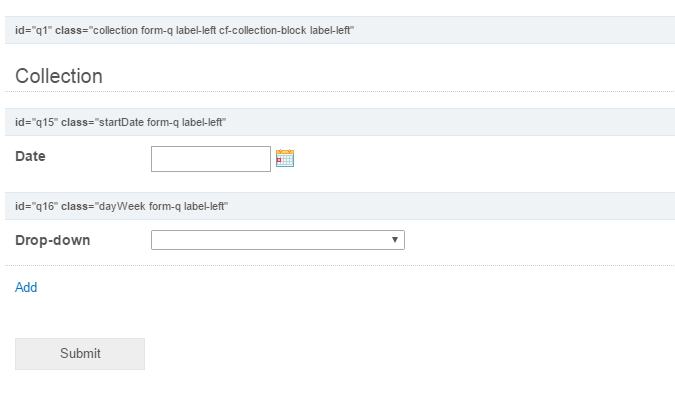
Task: Click the Collection heading
Action: (59, 76)
